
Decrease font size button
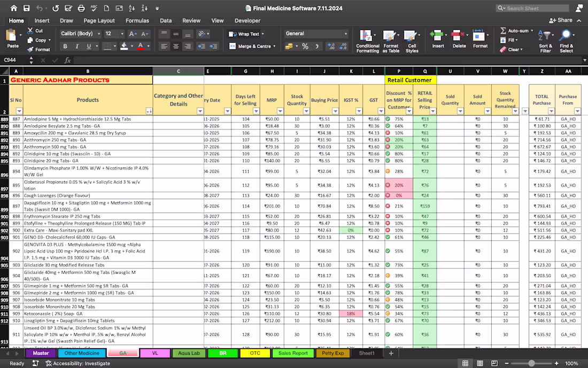[x=145, y=34]
